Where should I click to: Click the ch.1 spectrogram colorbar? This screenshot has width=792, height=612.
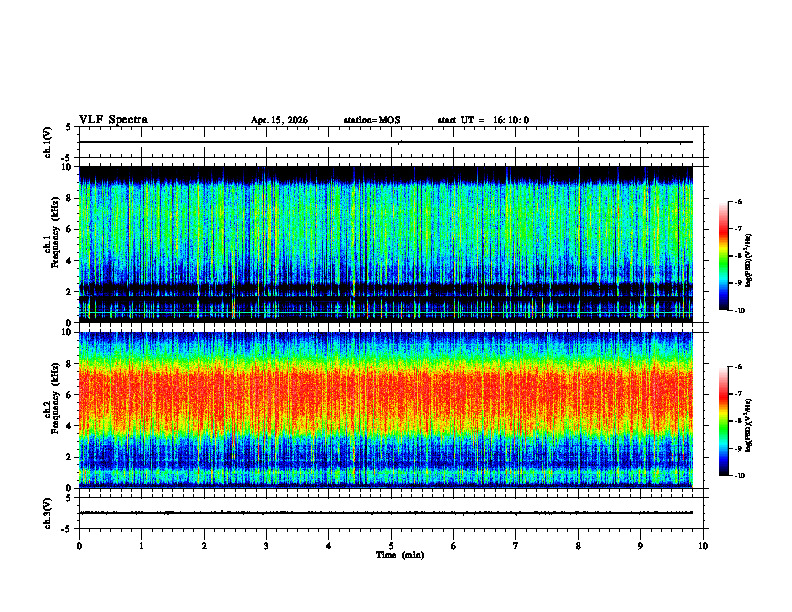point(723,256)
